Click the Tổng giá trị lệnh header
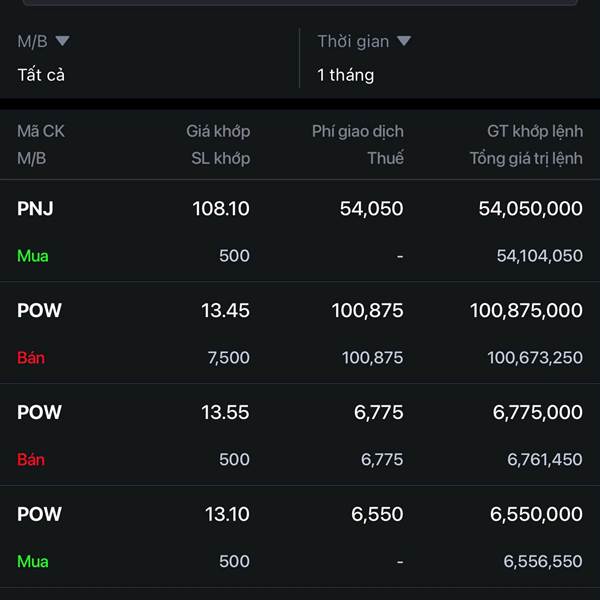The height and width of the screenshot is (600, 600). (x=526, y=158)
